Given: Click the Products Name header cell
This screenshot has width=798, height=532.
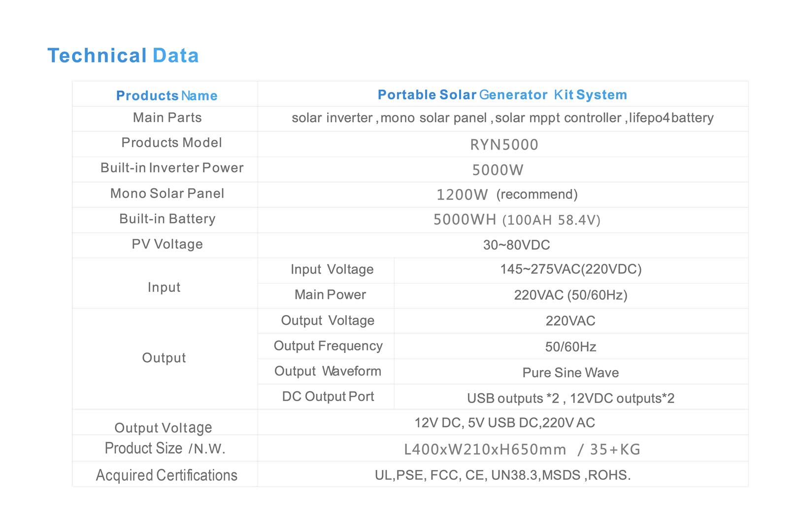Looking at the screenshot, I should 166,95.
